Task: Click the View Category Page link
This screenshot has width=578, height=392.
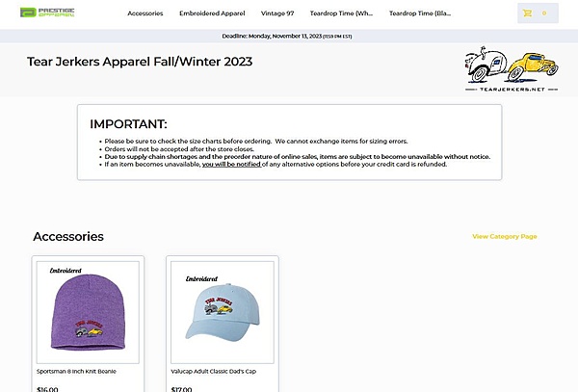Action: [x=504, y=237]
